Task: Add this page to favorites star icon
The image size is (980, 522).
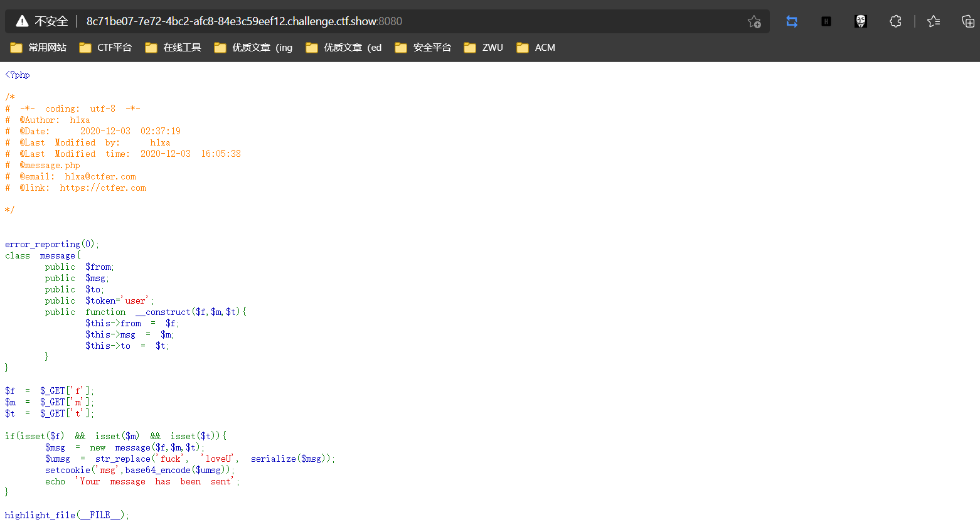Action: (x=754, y=21)
